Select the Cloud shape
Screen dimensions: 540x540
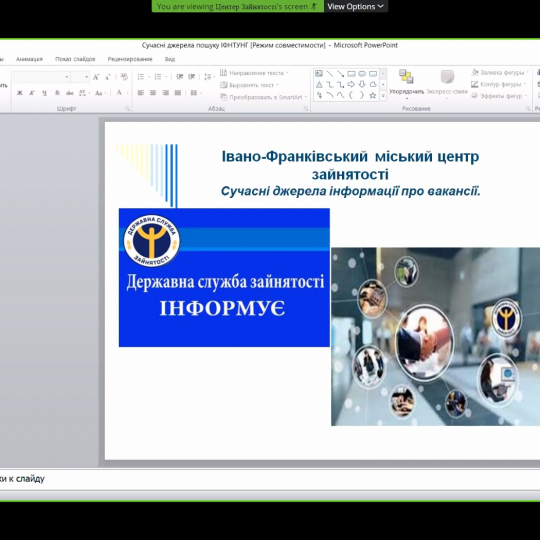[x=373, y=85]
